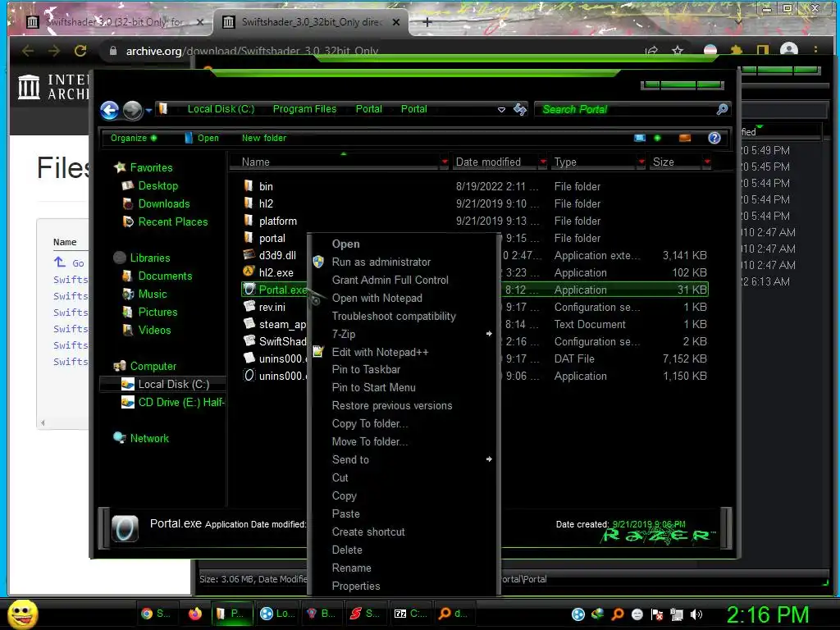Open the Name column filter dropdown
Viewport: 840px width, 630px height.
click(x=444, y=162)
